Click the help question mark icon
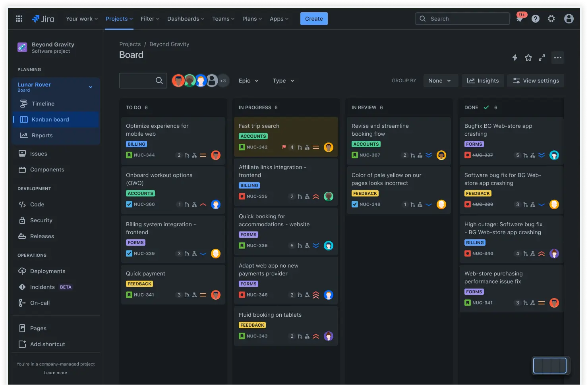Image resolution: width=588 pixels, height=385 pixels. click(x=535, y=19)
